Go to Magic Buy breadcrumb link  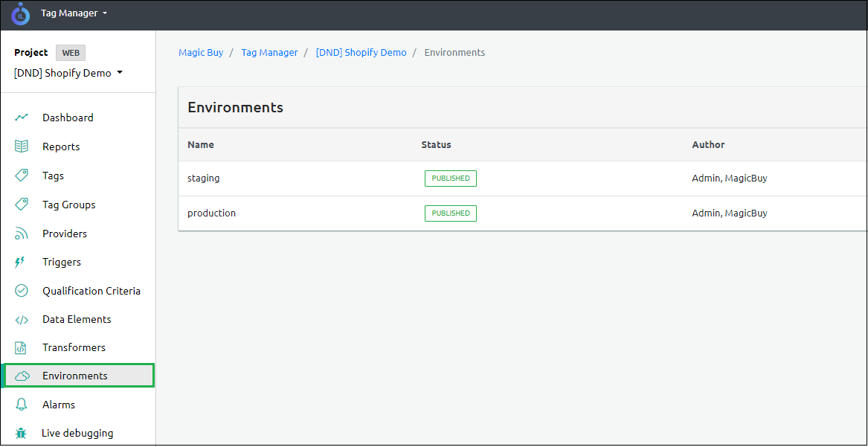tap(201, 53)
